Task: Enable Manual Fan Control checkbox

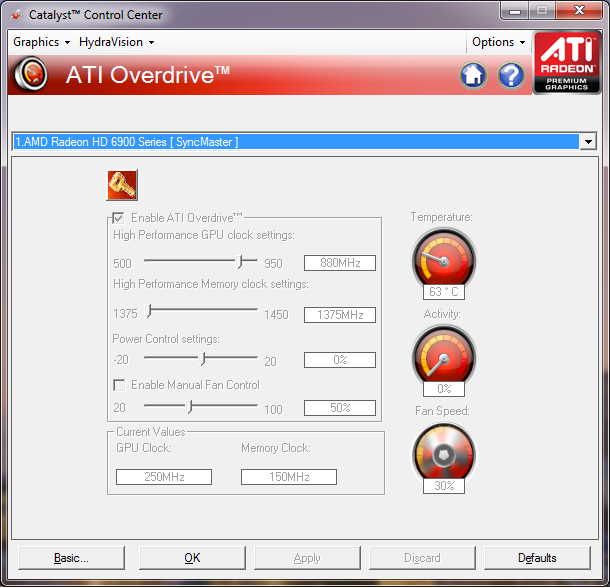Action: 119,385
